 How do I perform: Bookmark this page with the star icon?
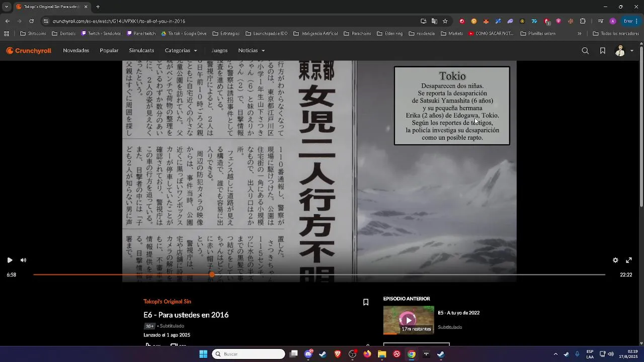(x=445, y=21)
